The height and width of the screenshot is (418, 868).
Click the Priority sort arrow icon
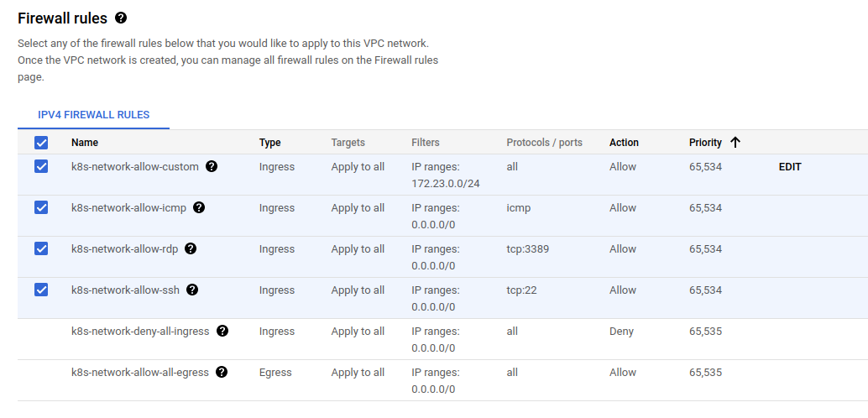coord(735,143)
